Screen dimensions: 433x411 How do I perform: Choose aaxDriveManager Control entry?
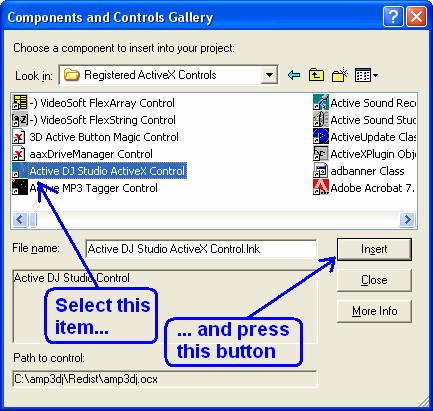click(82, 154)
